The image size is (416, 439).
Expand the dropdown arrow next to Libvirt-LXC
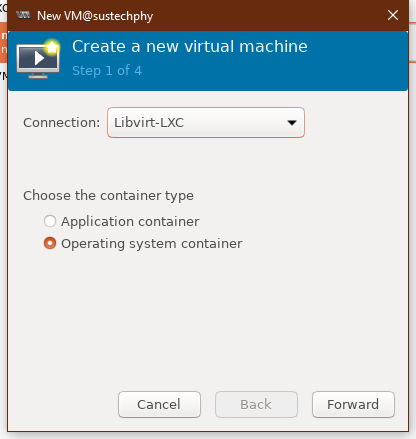[x=292, y=123]
